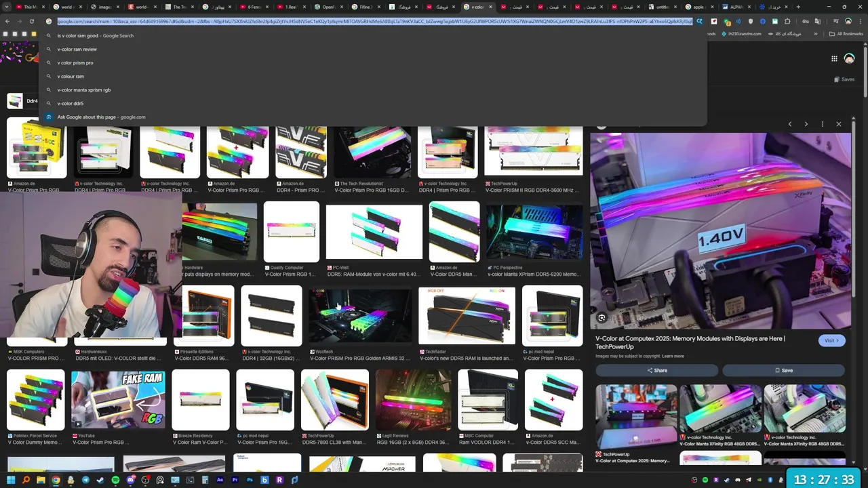Open File Explorer from the taskbar

tap(41, 480)
